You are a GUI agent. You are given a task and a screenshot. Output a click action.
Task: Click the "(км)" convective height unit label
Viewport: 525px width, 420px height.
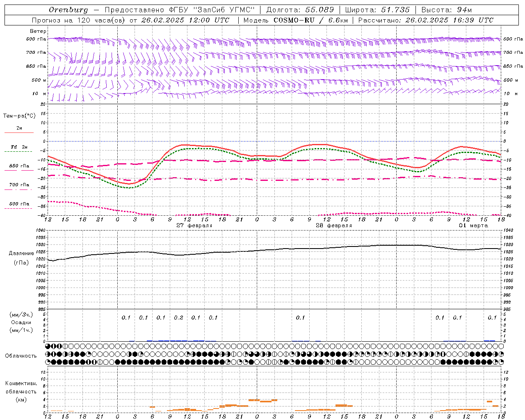pos(21,399)
